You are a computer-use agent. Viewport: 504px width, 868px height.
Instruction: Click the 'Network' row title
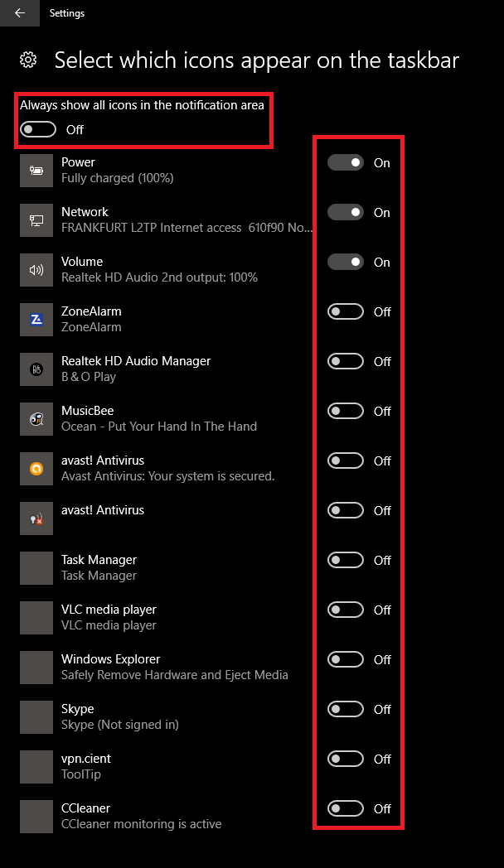pyautogui.click(x=85, y=212)
